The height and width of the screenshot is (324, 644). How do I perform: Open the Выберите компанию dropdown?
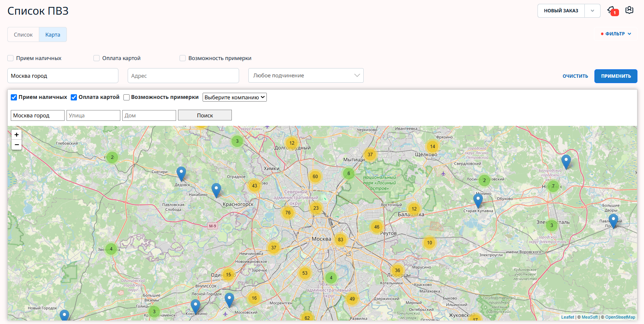tap(235, 97)
